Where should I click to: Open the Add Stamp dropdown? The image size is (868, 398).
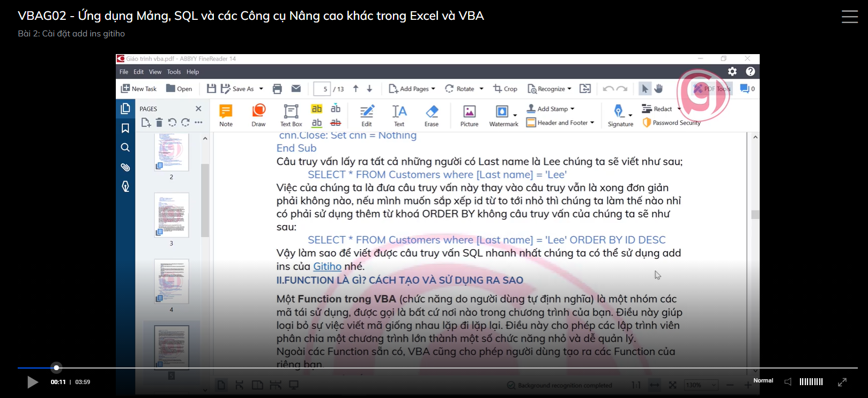[551, 109]
